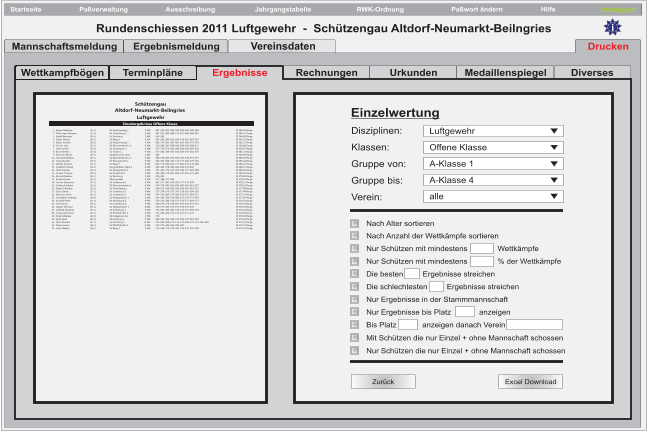Image resolution: width=647 pixels, height=432 pixels.
Task: Click the blue star emblem icon
Action: pyautogui.click(x=613, y=28)
